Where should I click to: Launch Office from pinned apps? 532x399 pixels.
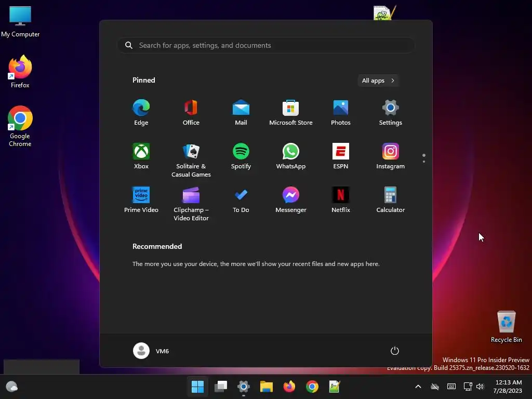point(191,113)
